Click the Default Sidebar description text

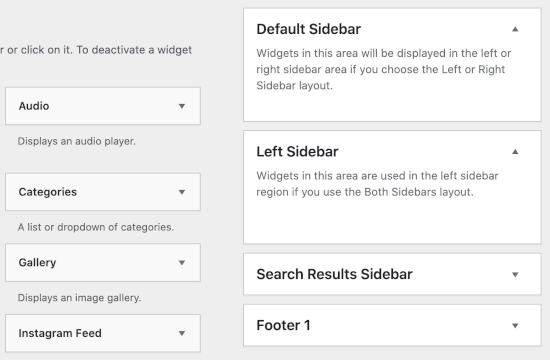point(383,69)
